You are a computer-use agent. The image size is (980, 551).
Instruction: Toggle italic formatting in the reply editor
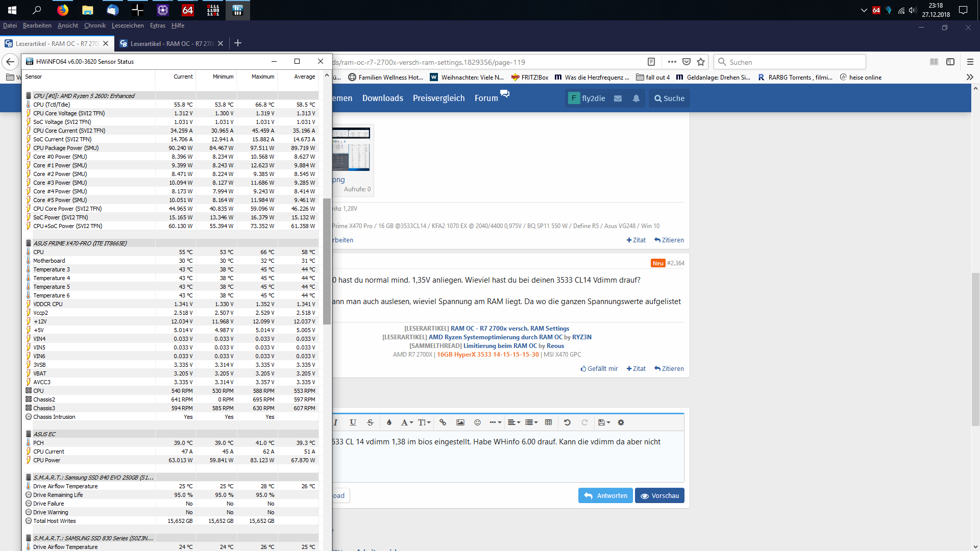pyautogui.click(x=336, y=422)
